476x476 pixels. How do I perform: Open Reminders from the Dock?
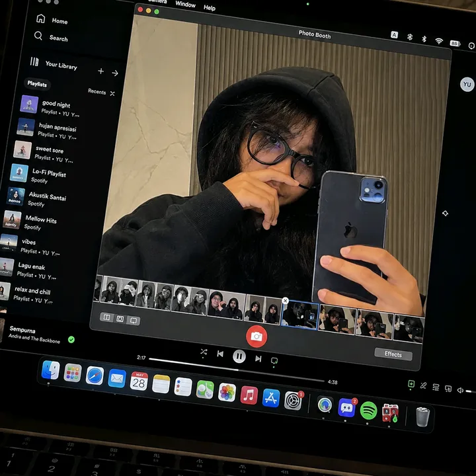click(183, 387)
